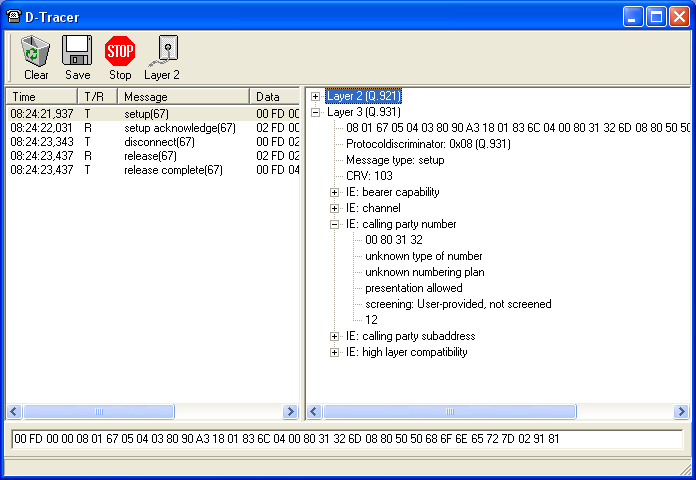Select the setup acknowledge(67) row
The width and height of the screenshot is (696, 480).
pos(179,128)
